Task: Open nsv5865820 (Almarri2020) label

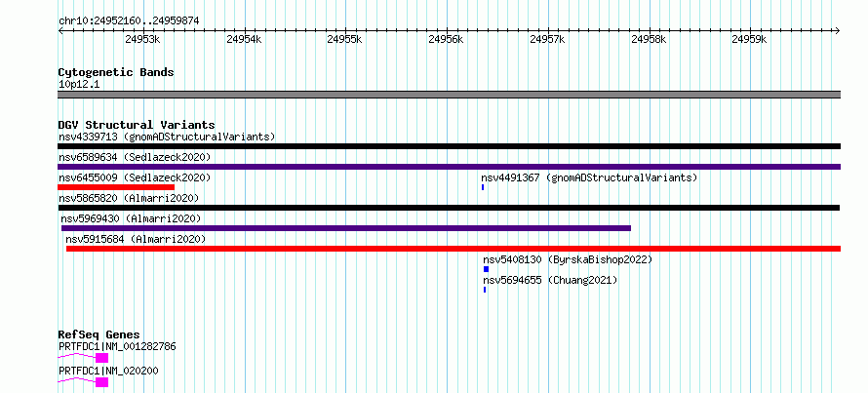Action: click(x=129, y=198)
